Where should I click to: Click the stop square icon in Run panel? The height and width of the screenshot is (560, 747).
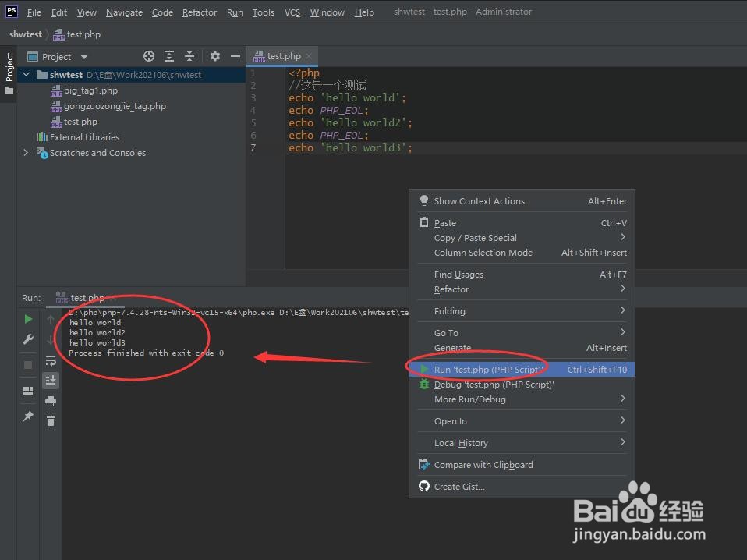28,365
